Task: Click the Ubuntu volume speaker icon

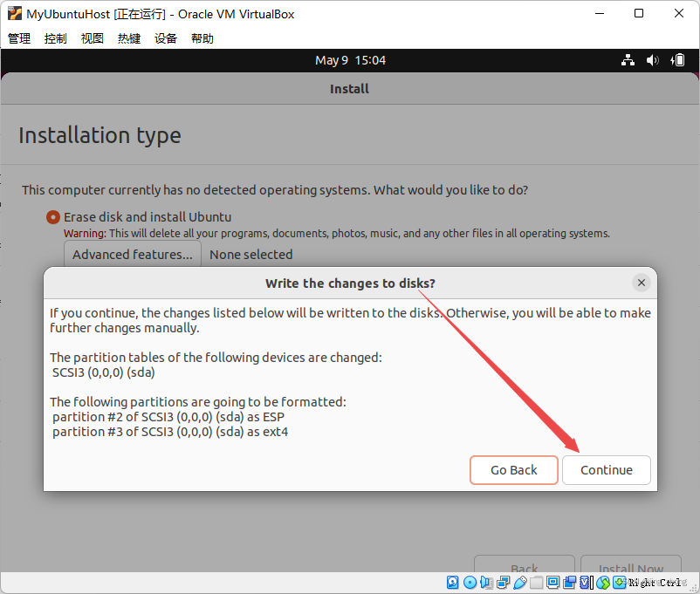Action: 652,60
